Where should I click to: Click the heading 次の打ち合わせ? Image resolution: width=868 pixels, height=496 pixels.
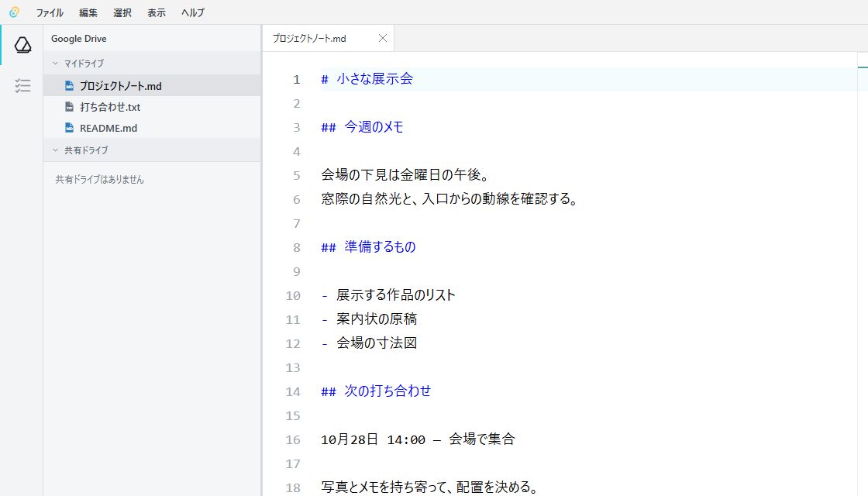[376, 391]
